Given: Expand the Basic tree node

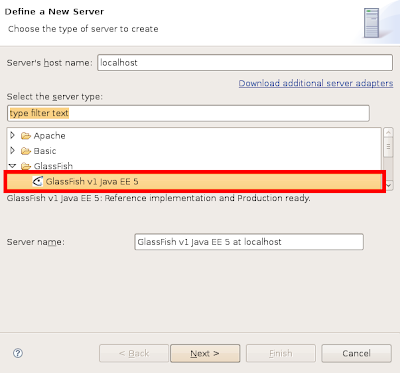Looking at the screenshot, I should click(13, 150).
